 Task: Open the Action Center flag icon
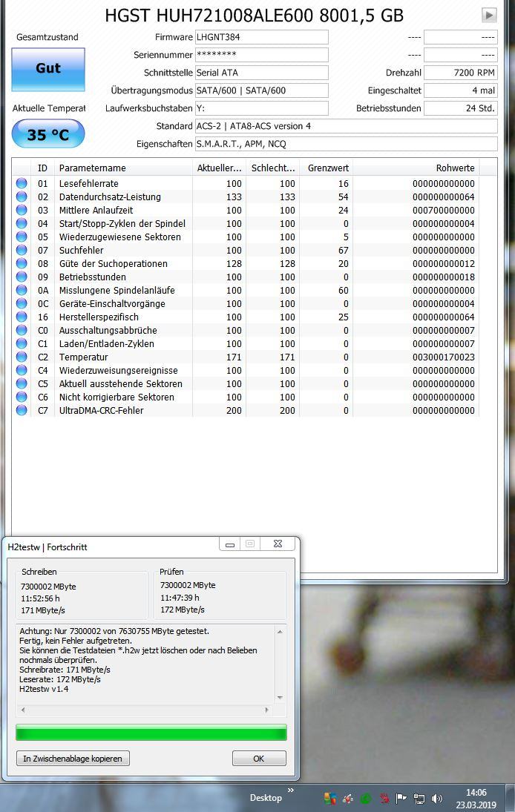[401, 799]
